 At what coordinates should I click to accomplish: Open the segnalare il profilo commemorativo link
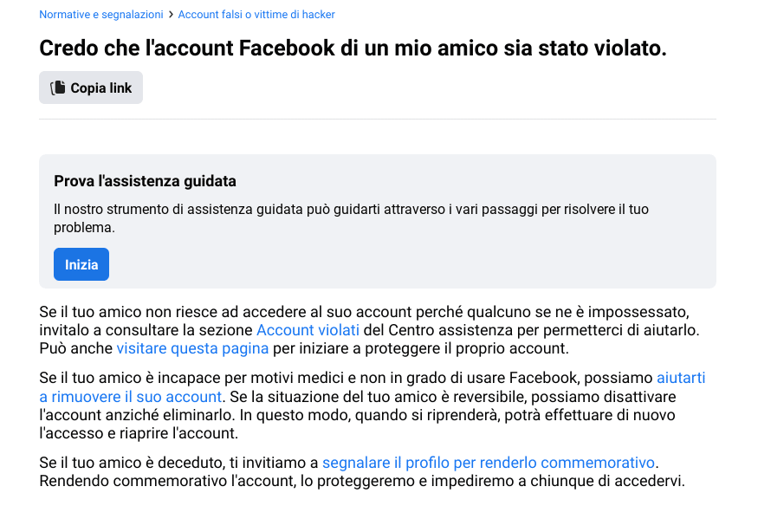tap(489, 463)
